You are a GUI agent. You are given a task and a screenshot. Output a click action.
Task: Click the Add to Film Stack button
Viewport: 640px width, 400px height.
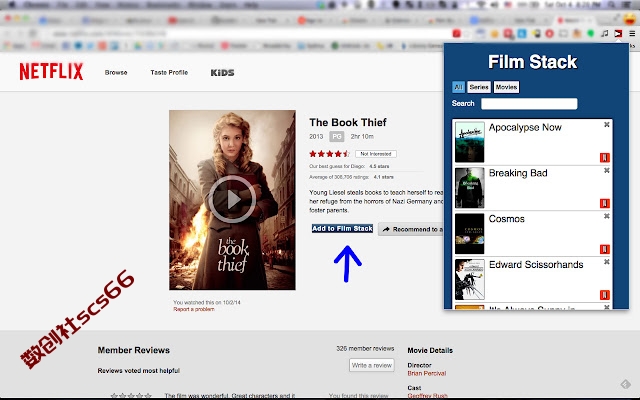tap(342, 229)
